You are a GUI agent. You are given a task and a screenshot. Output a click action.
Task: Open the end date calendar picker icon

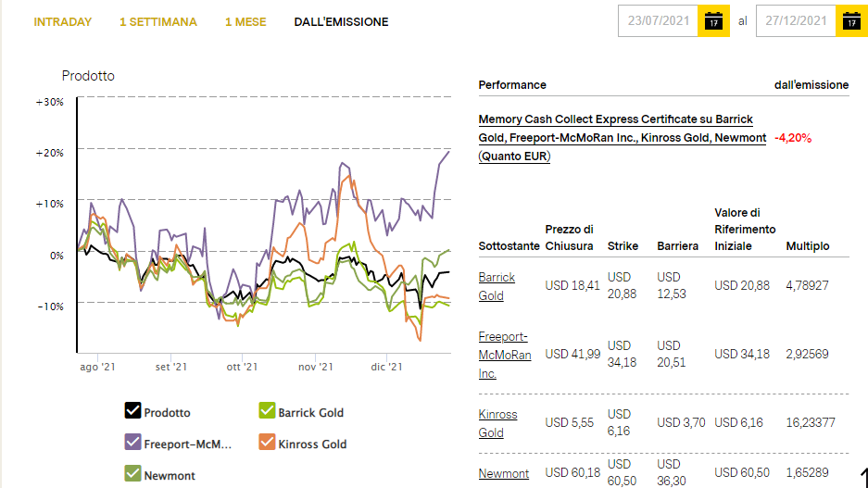pos(851,21)
